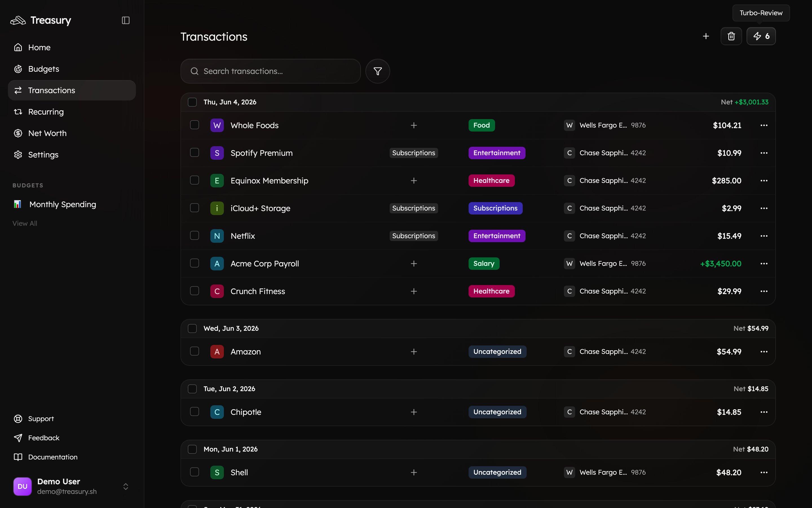The image size is (812, 508).
Task: Click the Amazon merchant avatar
Action: pos(217,352)
